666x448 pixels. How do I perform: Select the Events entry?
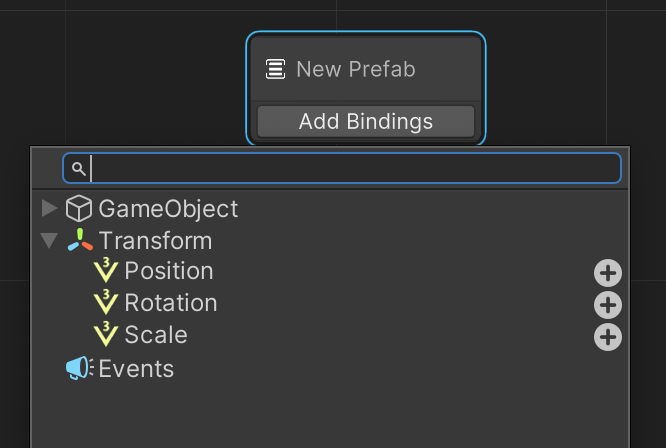(136, 368)
